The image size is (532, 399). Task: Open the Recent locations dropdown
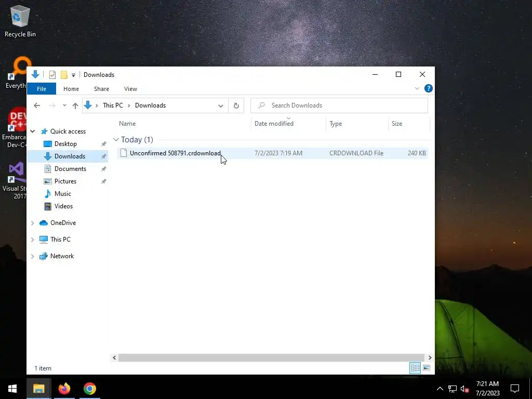pyautogui.click(x=64, y=105)
